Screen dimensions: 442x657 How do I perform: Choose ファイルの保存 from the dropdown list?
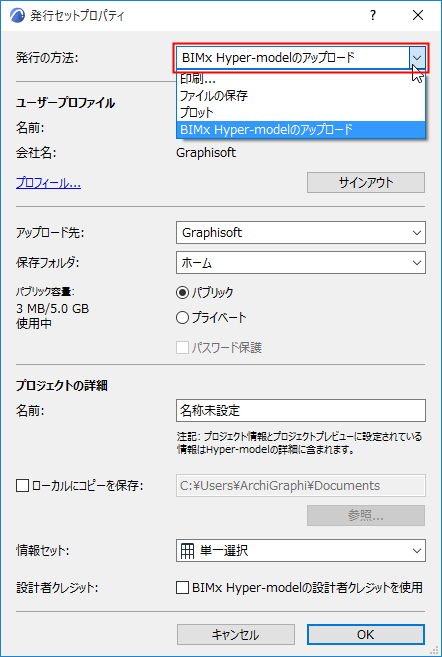[301, 96]
